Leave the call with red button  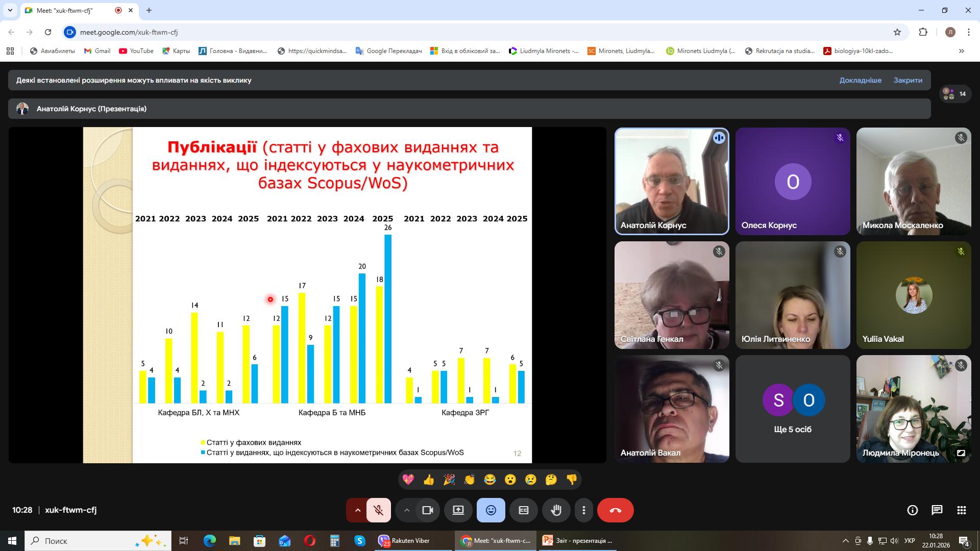click(x=615, y=510)
